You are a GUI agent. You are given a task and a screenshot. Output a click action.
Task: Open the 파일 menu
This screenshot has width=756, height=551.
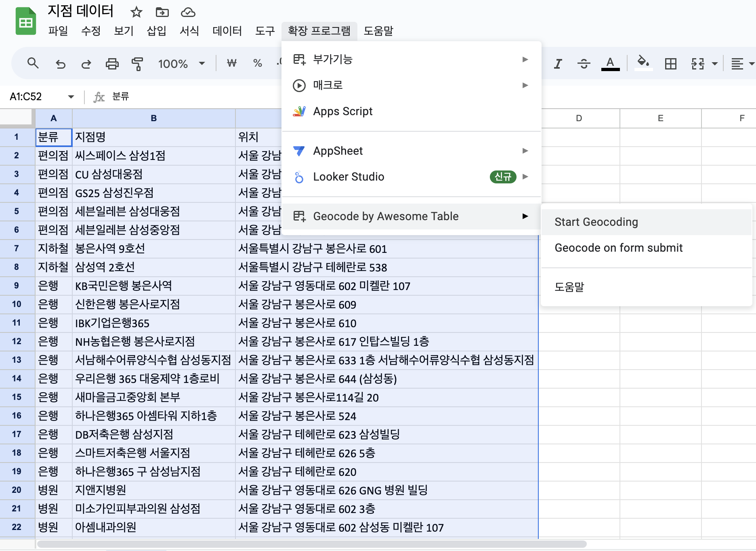point(58,31)
